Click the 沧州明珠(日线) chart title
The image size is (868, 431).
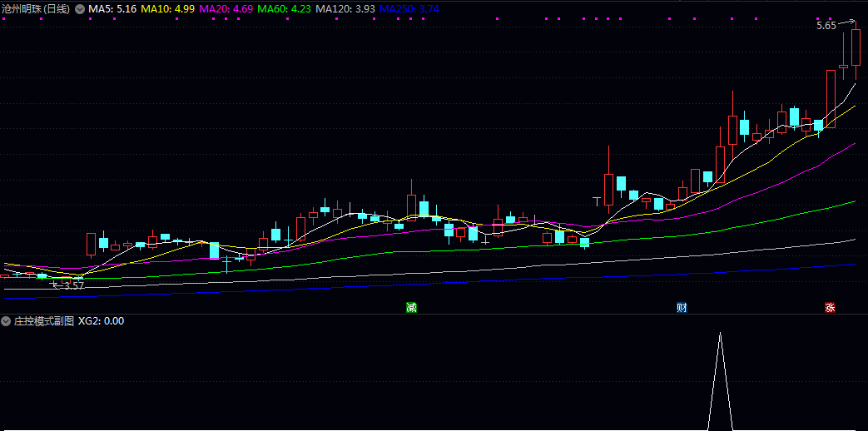pyautogui.click(x=36, y=9)
